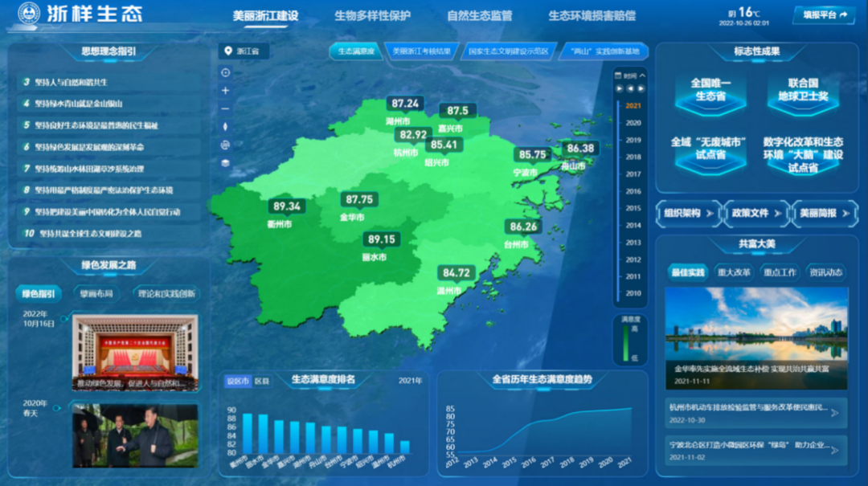The height and width of the screenshot is (486, 868).
Task: Select year 2015 on the timeline
Action: click(x=633, y=209)
